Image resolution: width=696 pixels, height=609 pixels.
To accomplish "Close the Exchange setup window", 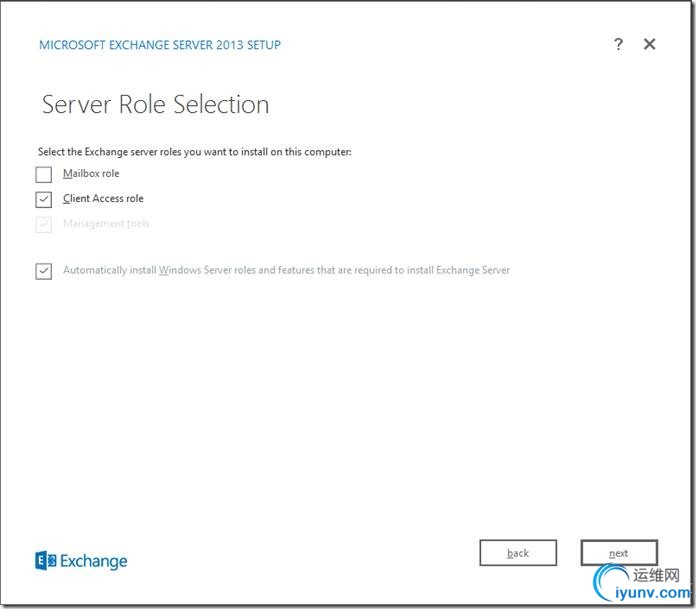I will (649, 44).
